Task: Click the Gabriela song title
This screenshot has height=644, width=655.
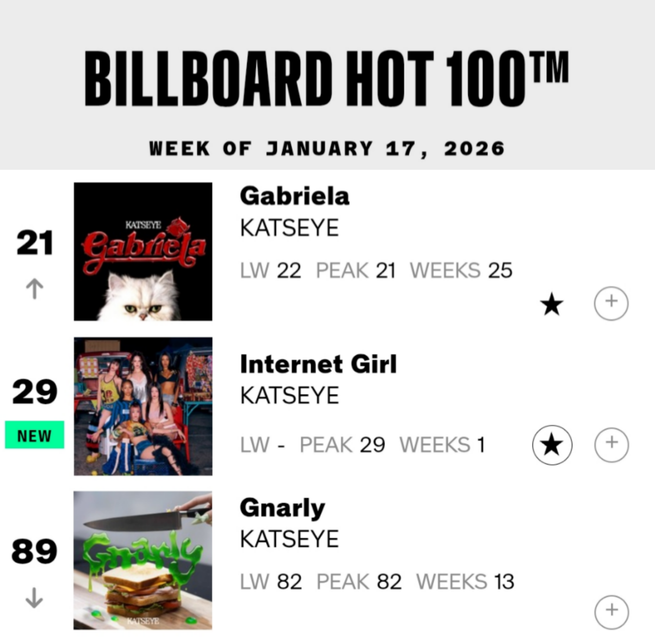Action: tap(294, 196)
